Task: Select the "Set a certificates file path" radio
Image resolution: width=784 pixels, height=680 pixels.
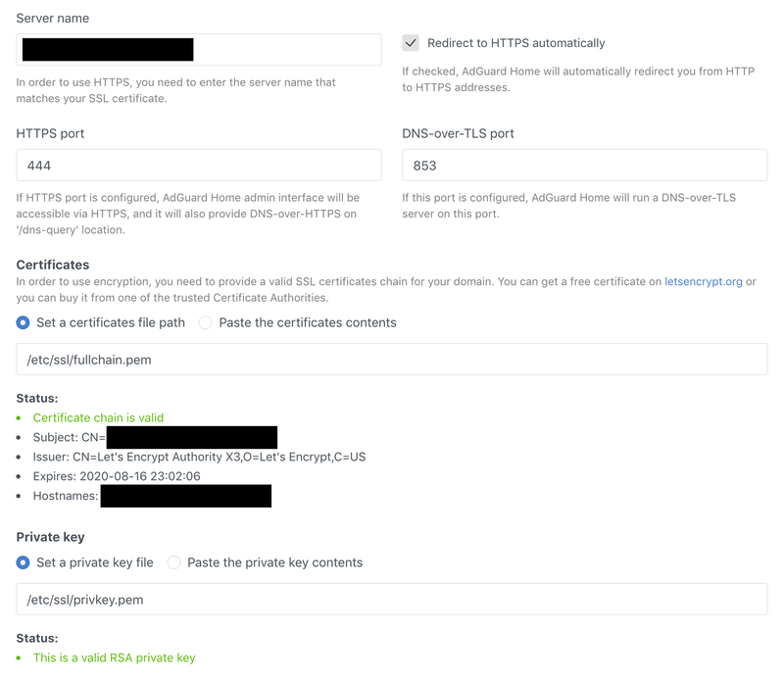Action: click(x=24, y=322)
